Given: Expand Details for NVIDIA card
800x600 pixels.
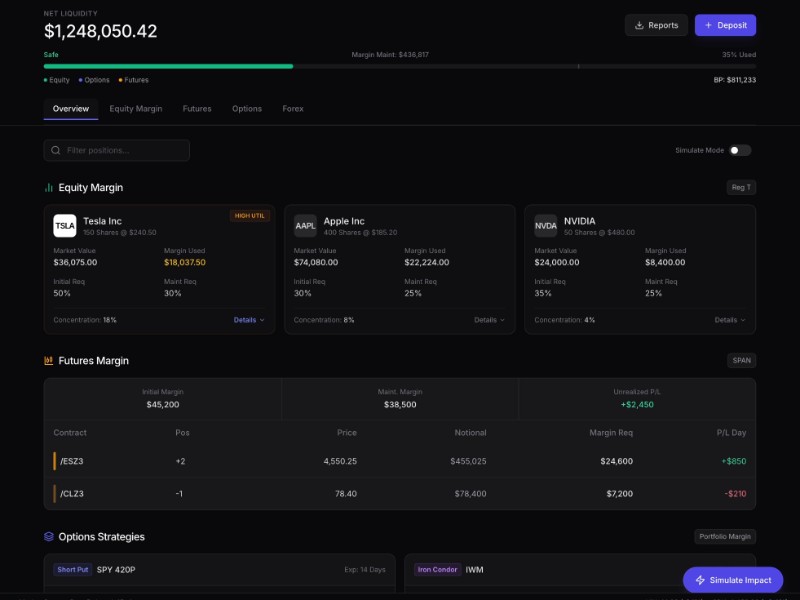Looking at the screenshot, I should 729,320.
